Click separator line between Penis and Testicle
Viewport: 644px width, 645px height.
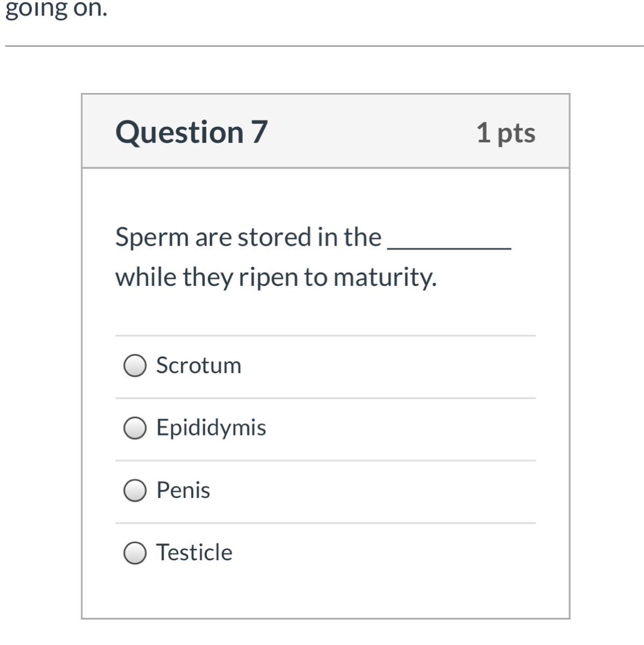click(325, 523)
